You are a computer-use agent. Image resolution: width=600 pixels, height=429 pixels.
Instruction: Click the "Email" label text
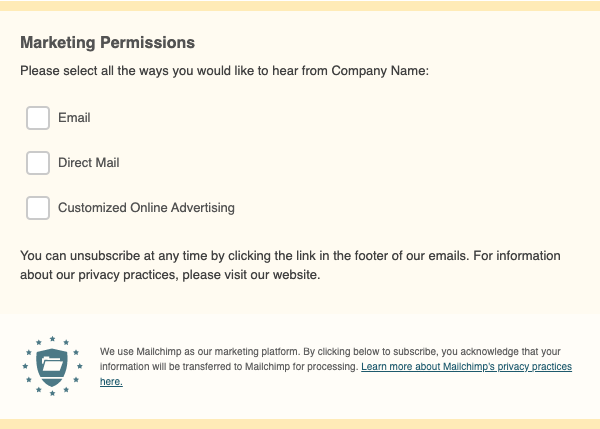click(x=74, y=118)
